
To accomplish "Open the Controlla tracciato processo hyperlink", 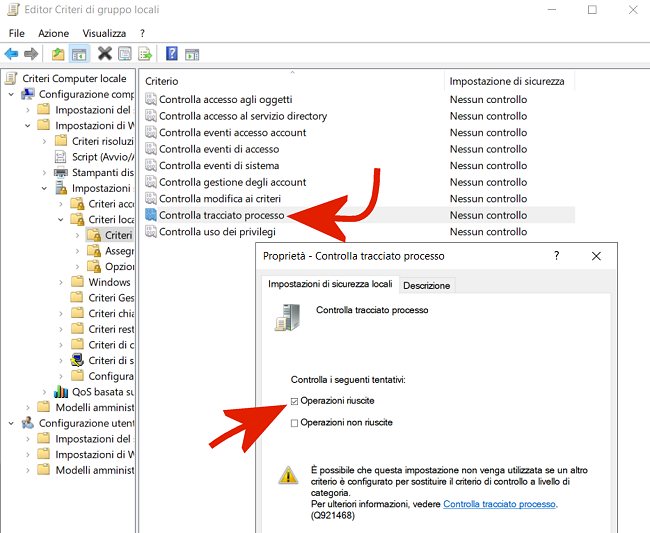I will [x=499, y=504].
